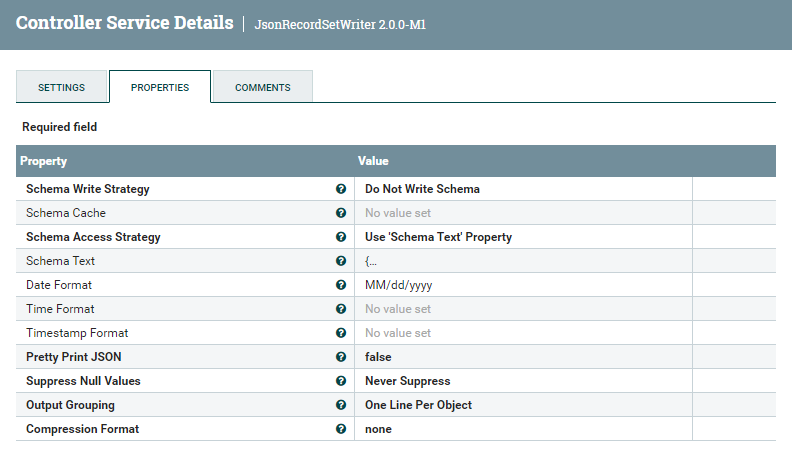
Task: Show Date Format help tooltip icon
Action: [x=341, y=285]
